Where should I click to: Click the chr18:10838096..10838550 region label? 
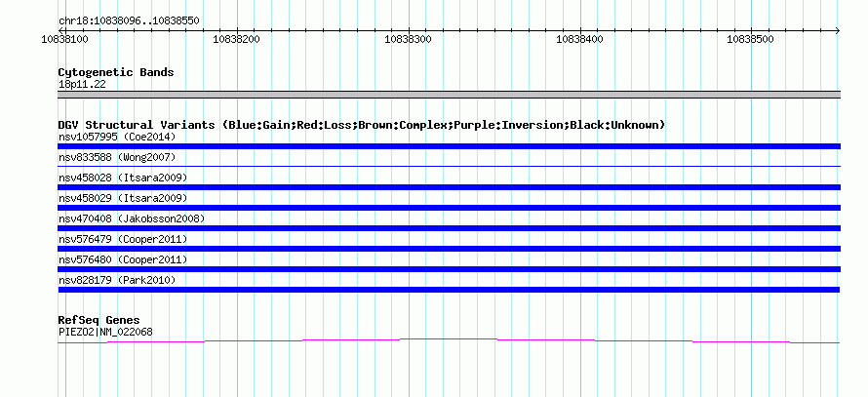(129, 21)
